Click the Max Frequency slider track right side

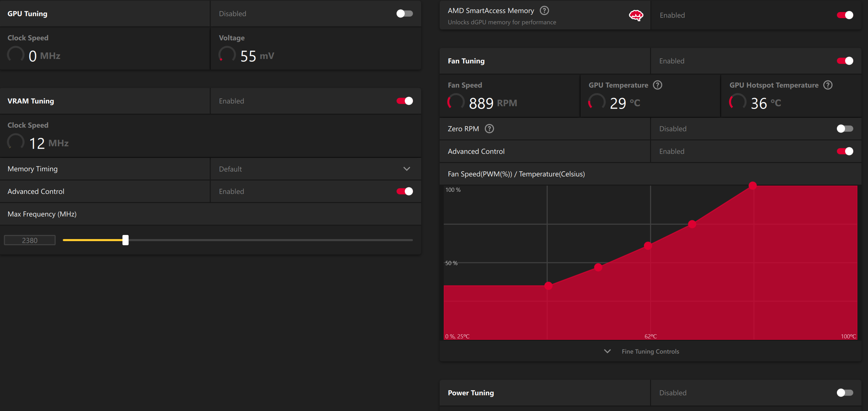271,240
